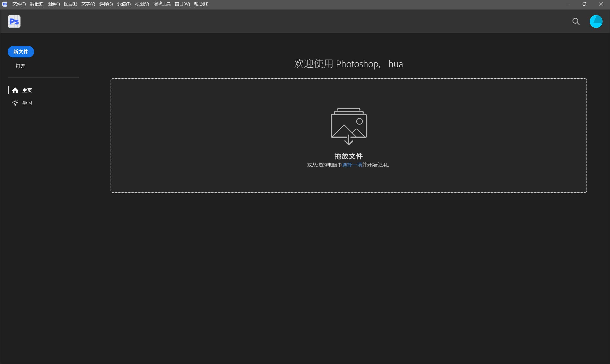This screenshot has height=364, width=610.
Task: Click the Photoshop Ps home logo
Action: coord(14,21)
